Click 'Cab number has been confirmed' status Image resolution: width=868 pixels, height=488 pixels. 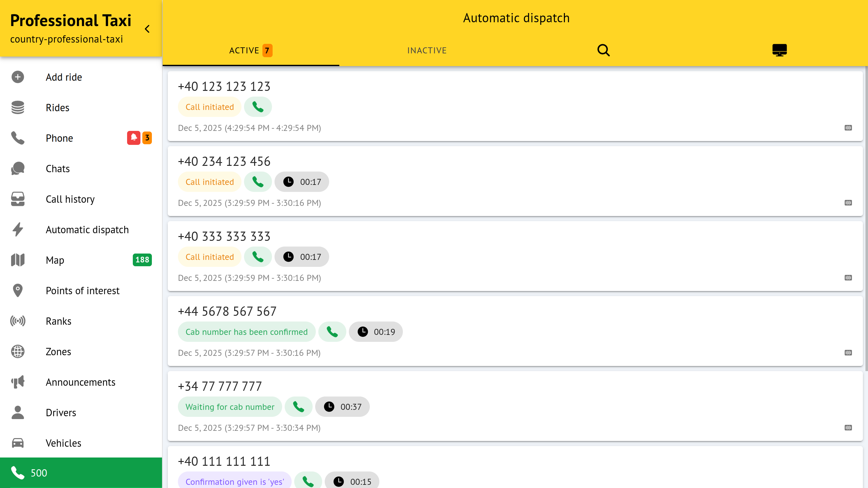click(x=246, y=332)
